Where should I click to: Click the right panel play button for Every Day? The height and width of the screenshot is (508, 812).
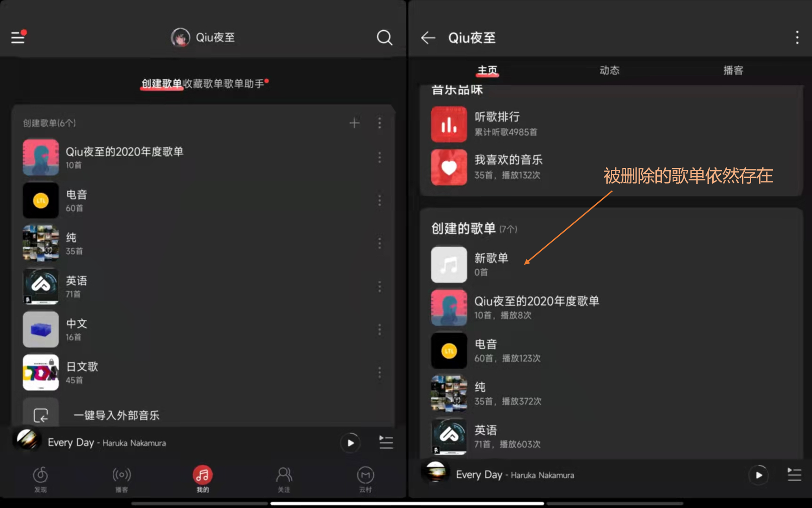click(759, 475)
